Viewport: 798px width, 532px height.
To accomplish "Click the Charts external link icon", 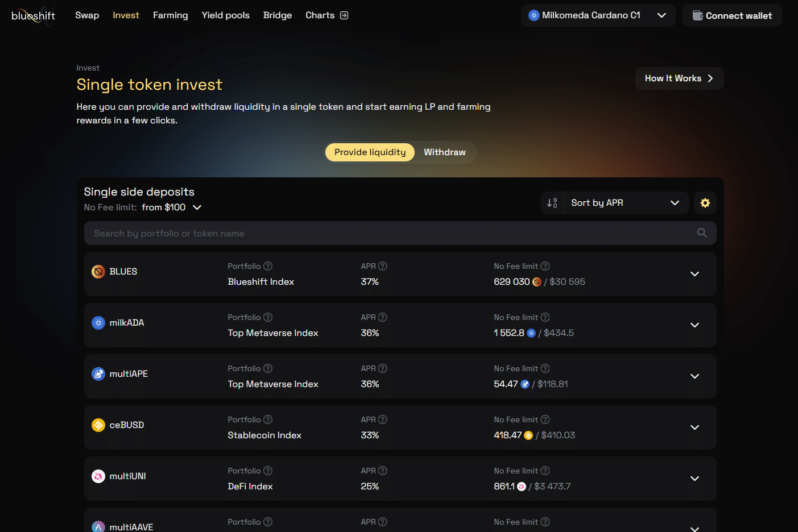I will point(344,15).
